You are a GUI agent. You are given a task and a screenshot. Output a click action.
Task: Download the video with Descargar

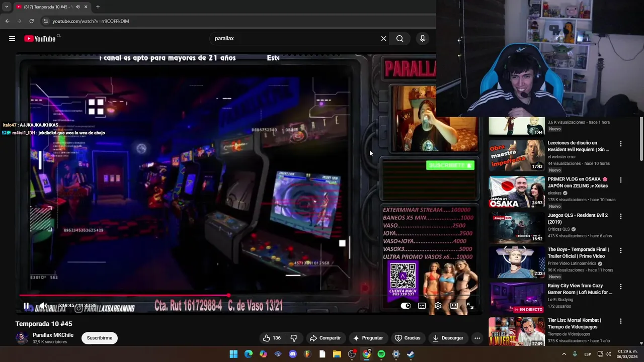[448, 338]
